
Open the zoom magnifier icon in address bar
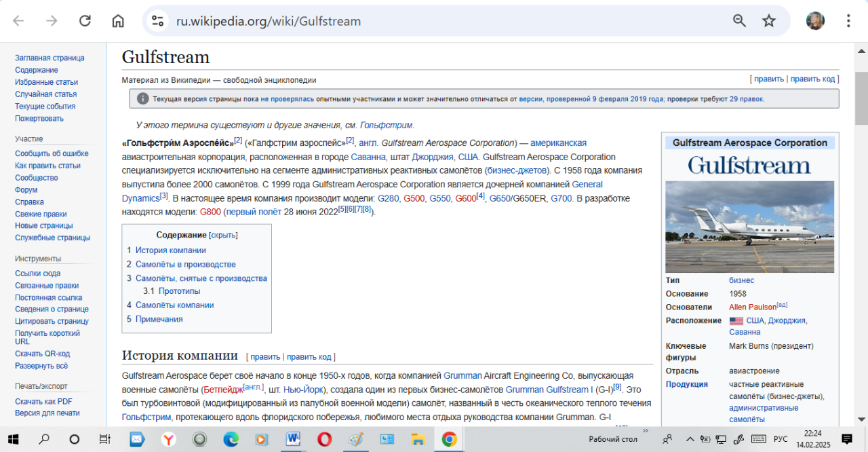739,21
